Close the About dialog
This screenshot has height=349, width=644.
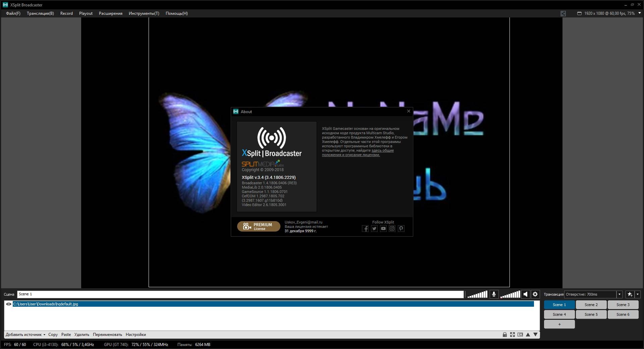click(409, 111)
